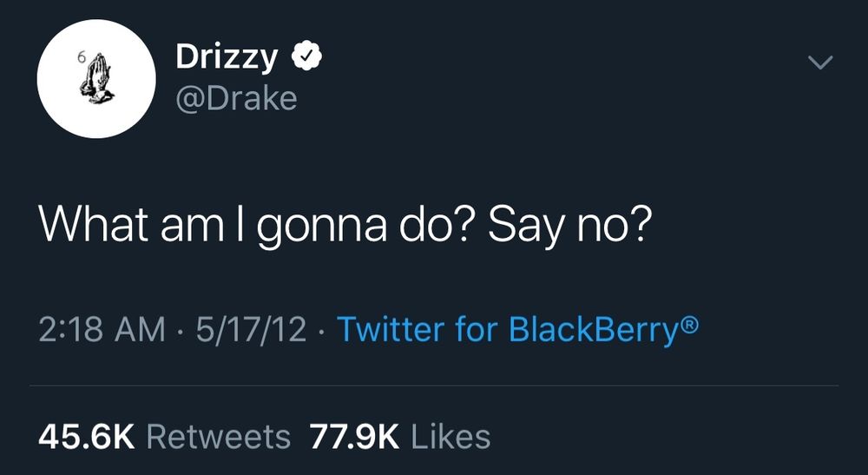Click the word BlackBerry in the source link
Viewport: 868px width, 475px height.
pyautogui.click(x=593, y=331)
